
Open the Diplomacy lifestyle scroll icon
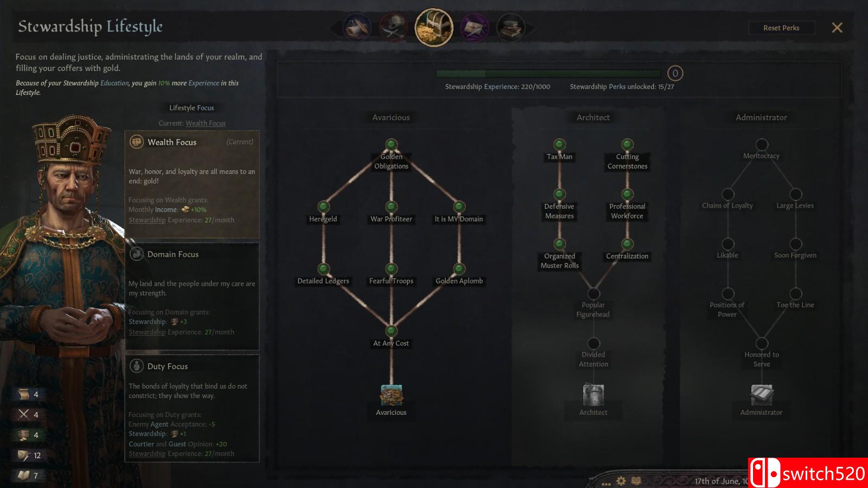click(x=357, y=27)
